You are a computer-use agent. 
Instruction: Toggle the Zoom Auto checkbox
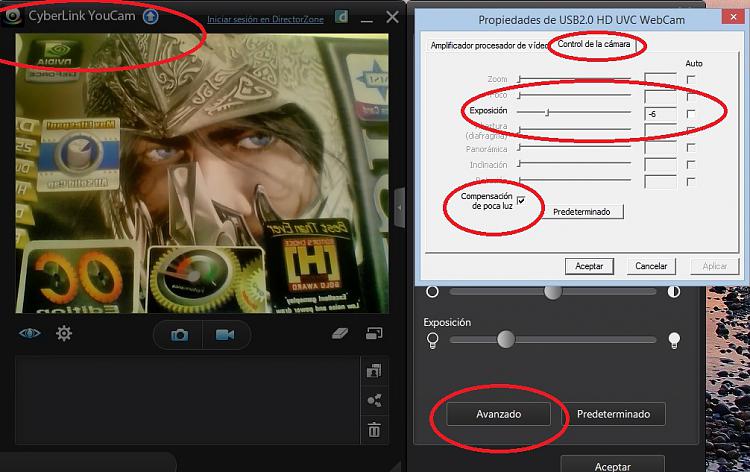(x=691, y=79)
